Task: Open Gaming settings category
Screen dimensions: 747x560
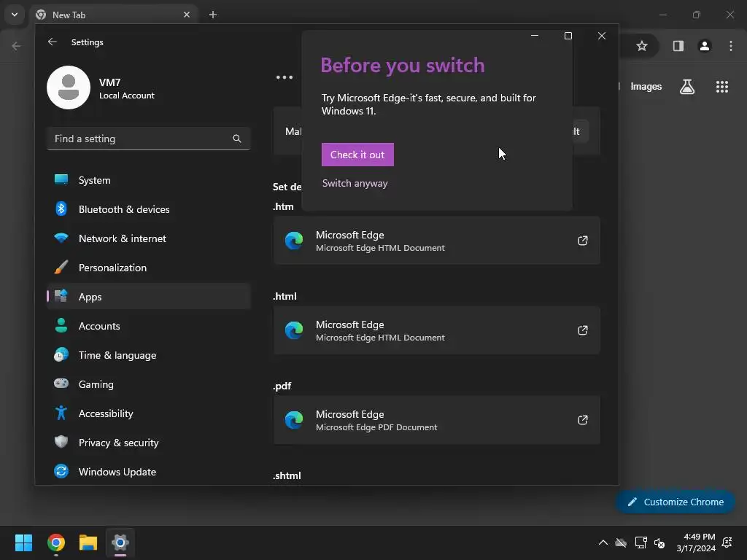Action: 149,384
